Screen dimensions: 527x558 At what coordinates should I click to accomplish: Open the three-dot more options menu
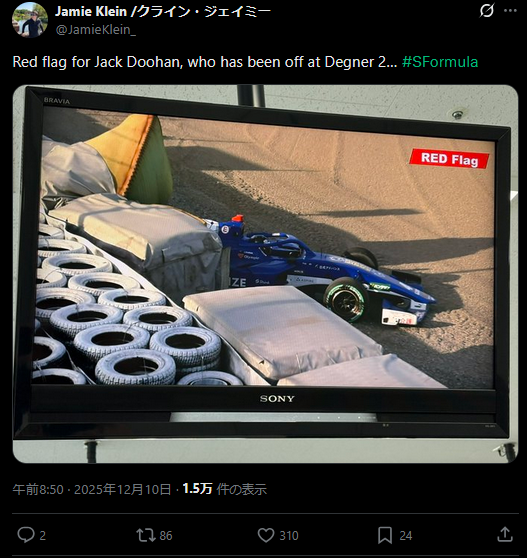510,11
